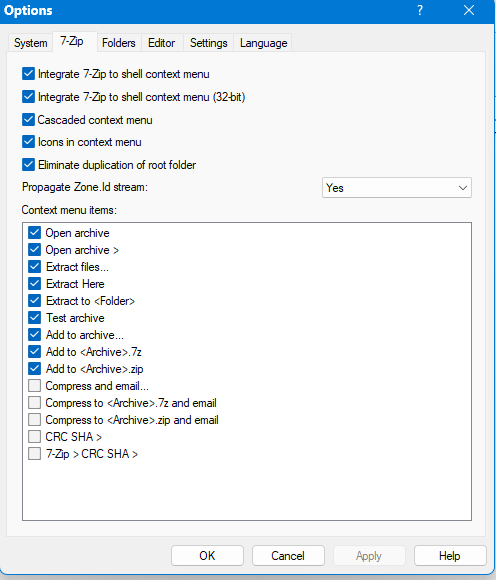Enable 7-Zip > CRC SHA > item
The width and height of the screenshot is (496, 580).
click(x=34, y=454)
